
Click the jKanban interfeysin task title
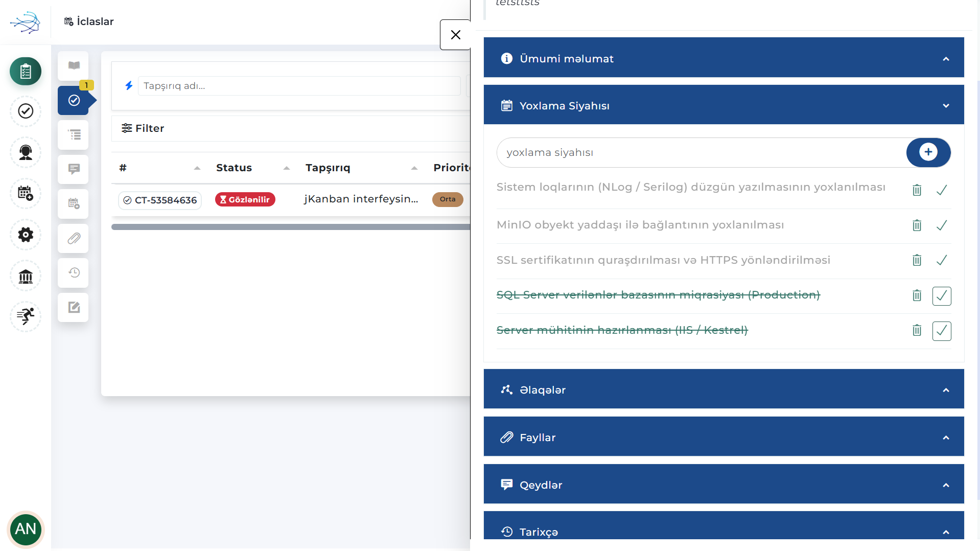pyautogui.click(x=361, y=199)
